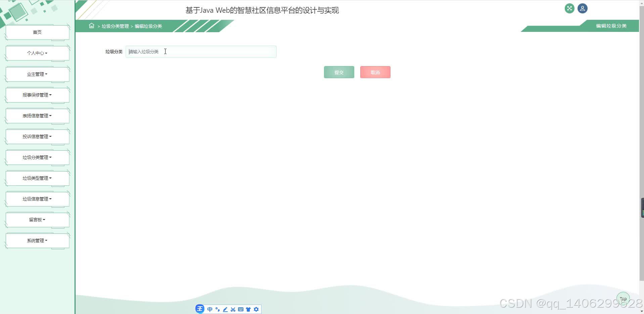This screenshot has height=314, width=644.
Task: Expand the 系统管理 sidebar menu
Action: [x=37, y=240]
